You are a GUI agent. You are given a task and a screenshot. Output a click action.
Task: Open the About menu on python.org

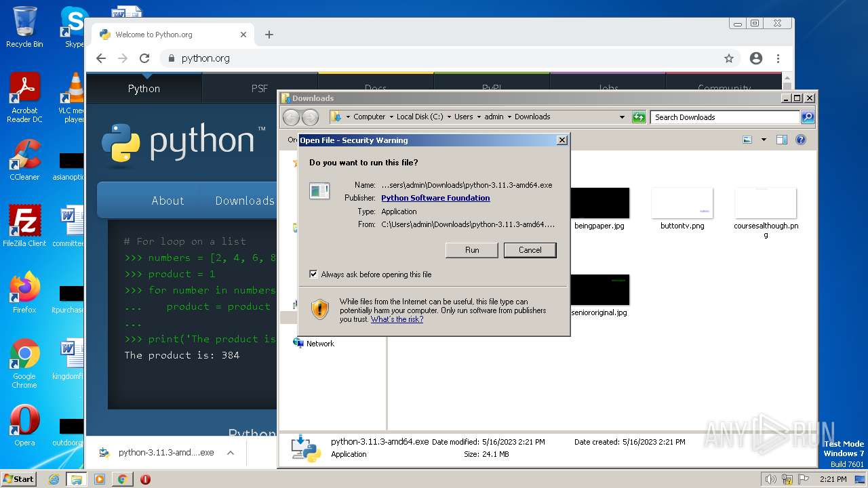(167, 201)
